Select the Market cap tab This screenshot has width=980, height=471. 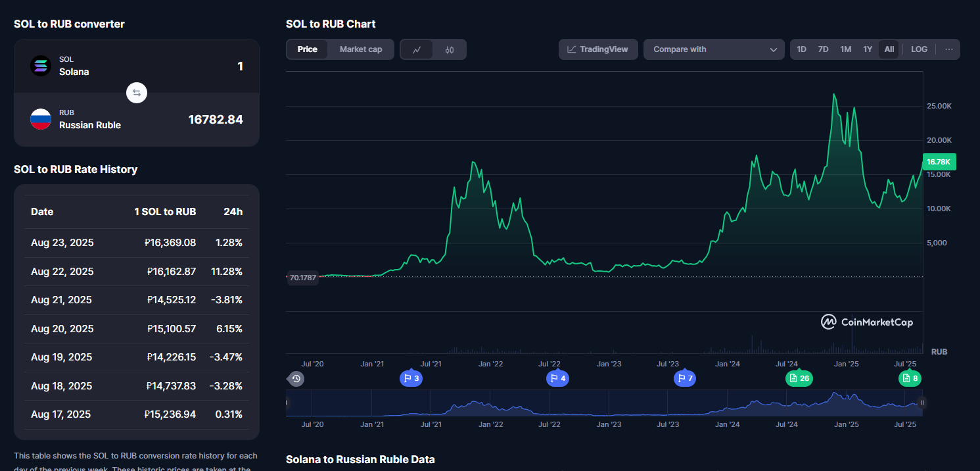pos(361,49)
